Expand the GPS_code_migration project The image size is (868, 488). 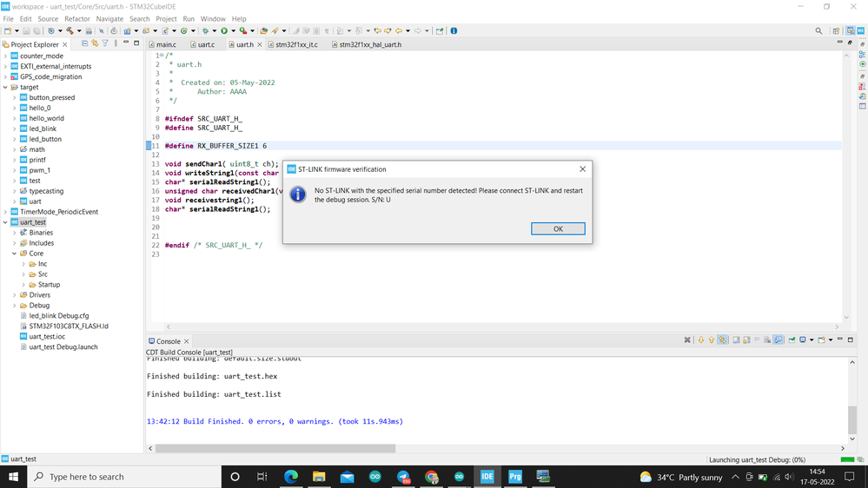click(5, 77)
